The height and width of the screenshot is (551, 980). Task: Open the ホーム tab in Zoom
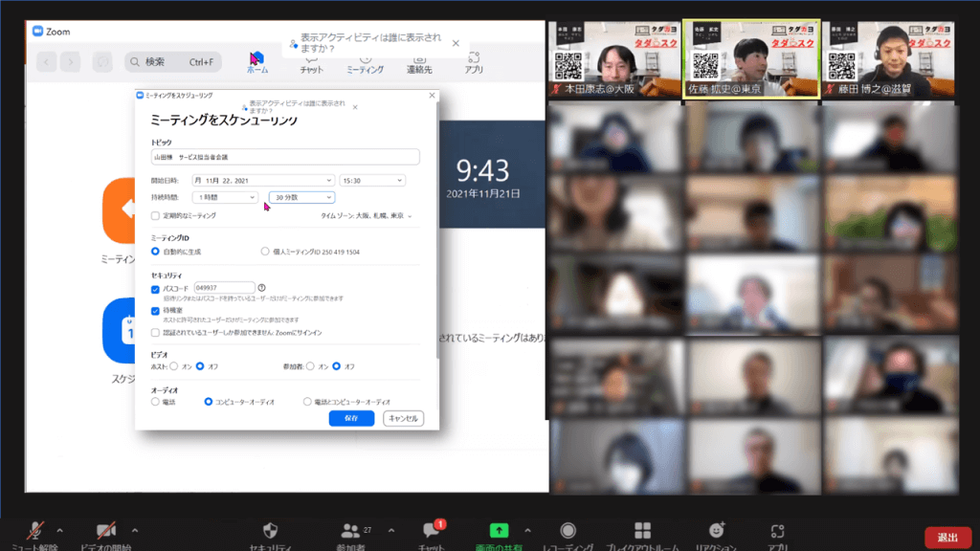click(x=256, y=63)
